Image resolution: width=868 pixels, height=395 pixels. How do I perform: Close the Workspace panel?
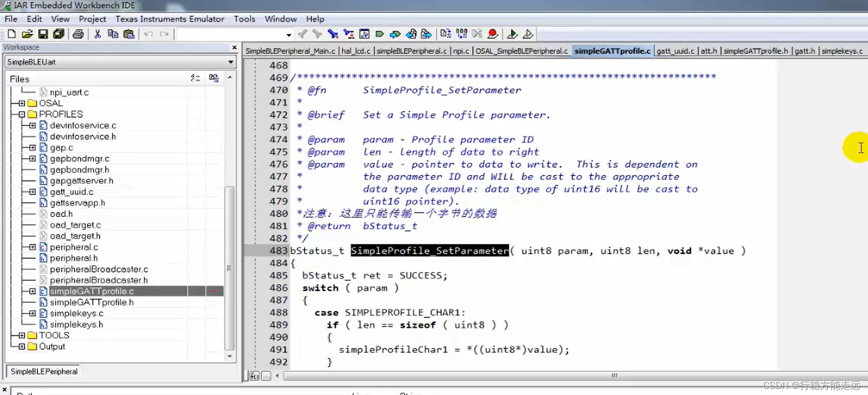[x=234, y=47]
